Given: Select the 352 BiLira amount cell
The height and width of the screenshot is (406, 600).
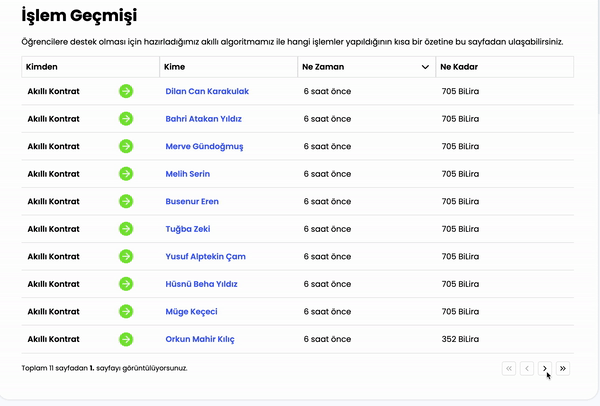Looking at the screenshot, I should point(460,339).
